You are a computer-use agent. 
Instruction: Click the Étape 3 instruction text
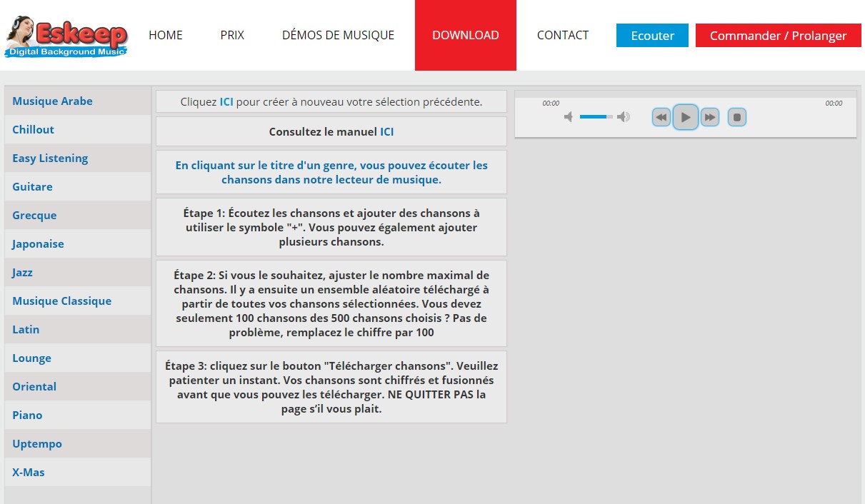click(x=331, y=387)
